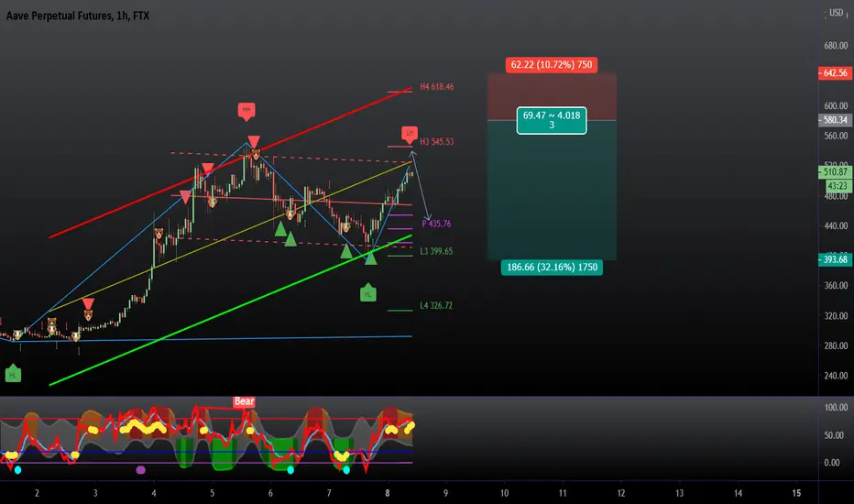Click the bear emoji at the chart's highest peak
This screenshot has height=504, width=854.
(256, 154)
